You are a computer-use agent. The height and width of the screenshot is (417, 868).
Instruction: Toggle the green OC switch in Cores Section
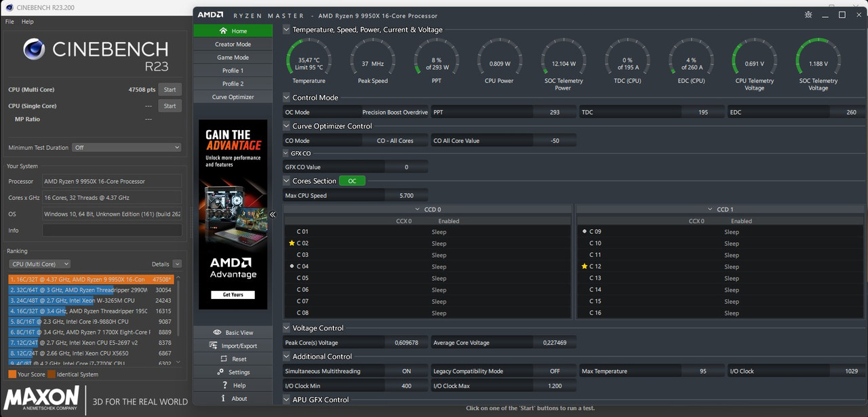[x=352, y=181]
